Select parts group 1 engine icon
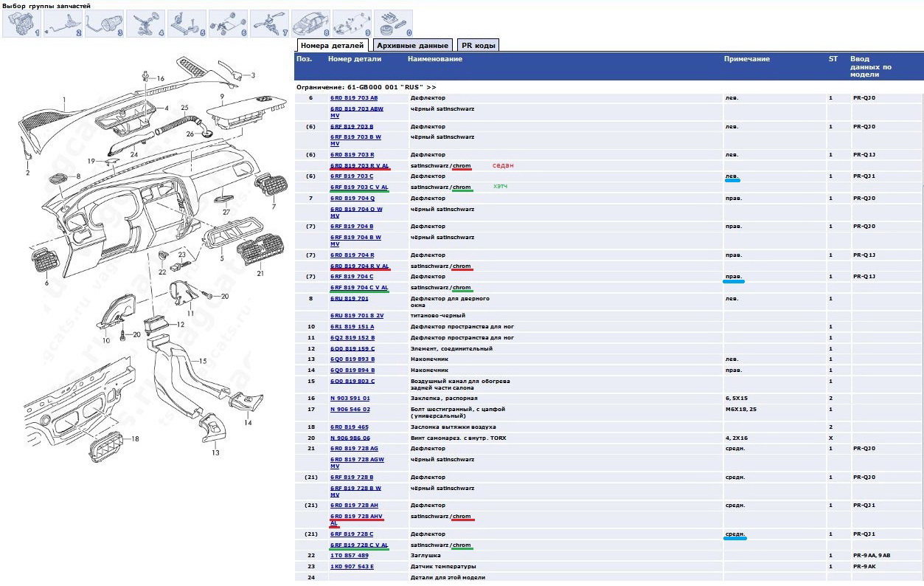 (x=21, y=24)
